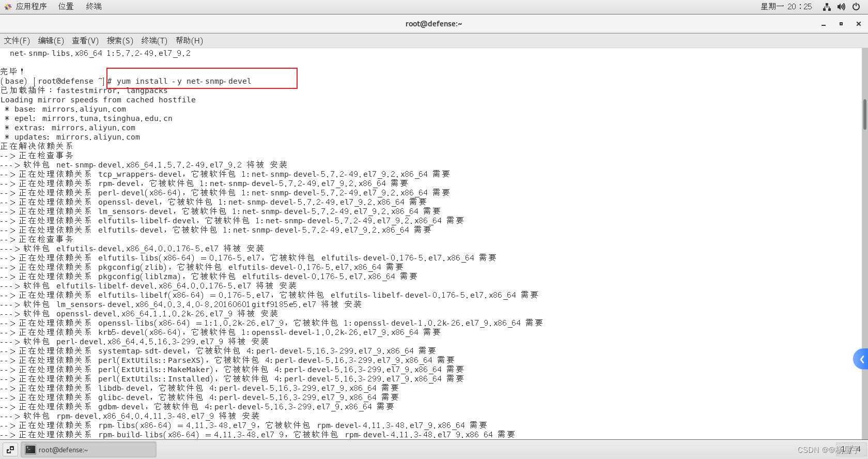Click the libdb-devel dependency line
The width and height of the screenshot is (868, 459).
tap(199, 388)
